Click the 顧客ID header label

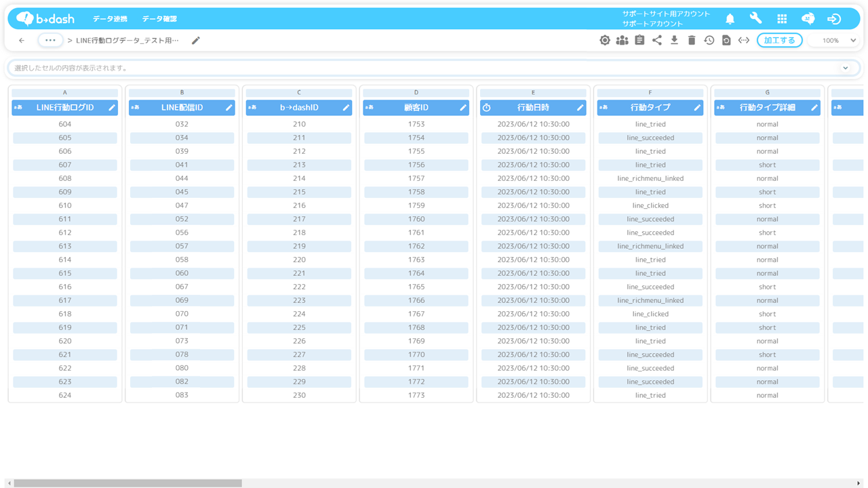416,108
